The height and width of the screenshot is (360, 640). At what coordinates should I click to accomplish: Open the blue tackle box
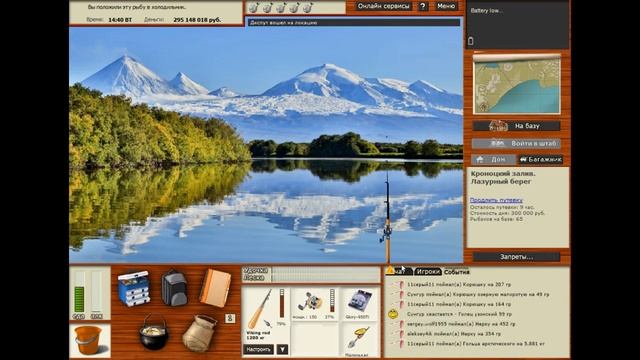[x=134, y=288]
